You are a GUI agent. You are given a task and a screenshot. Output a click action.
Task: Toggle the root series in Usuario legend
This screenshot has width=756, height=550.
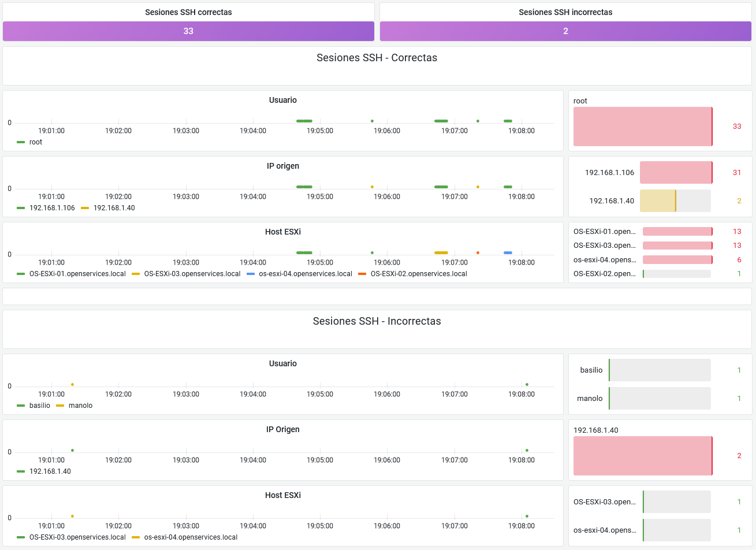pos(35,142)
